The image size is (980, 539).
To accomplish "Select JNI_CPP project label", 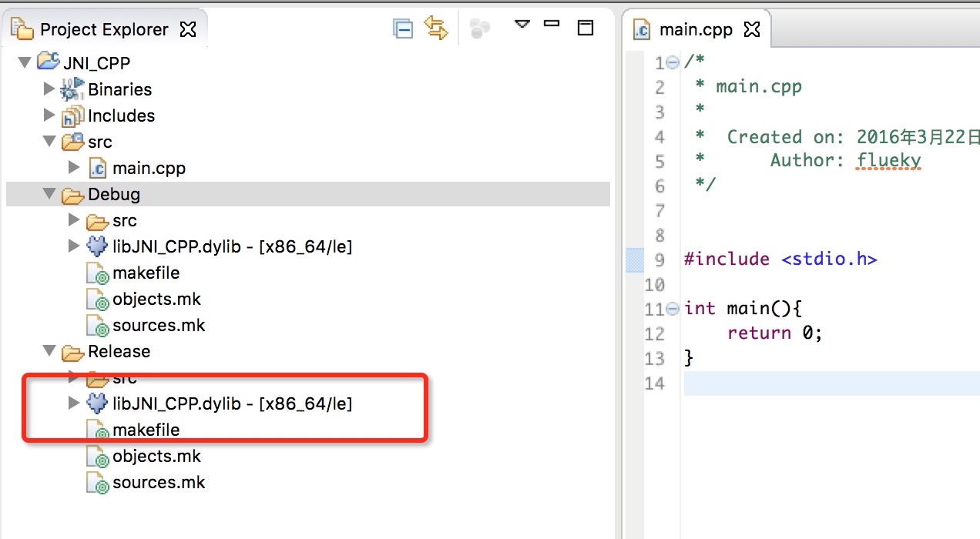I will pyautogui.click(x=96, y=63).
